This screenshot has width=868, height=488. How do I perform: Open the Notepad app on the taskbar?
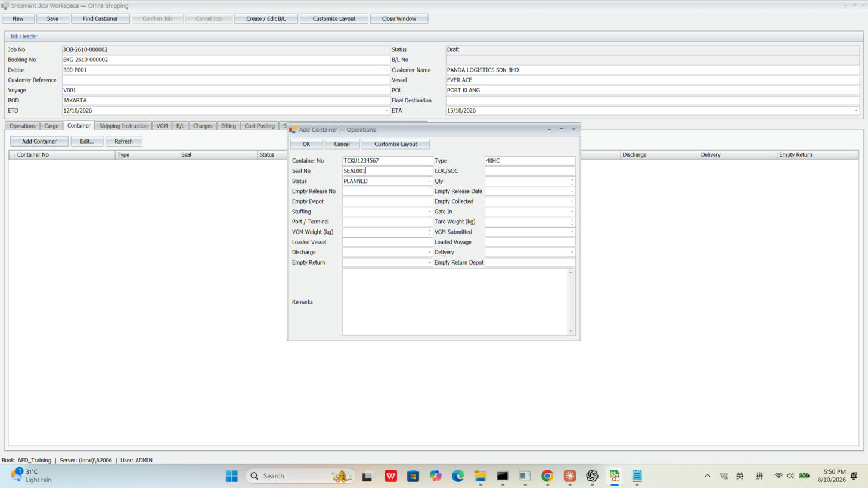[x=637, y=475]
